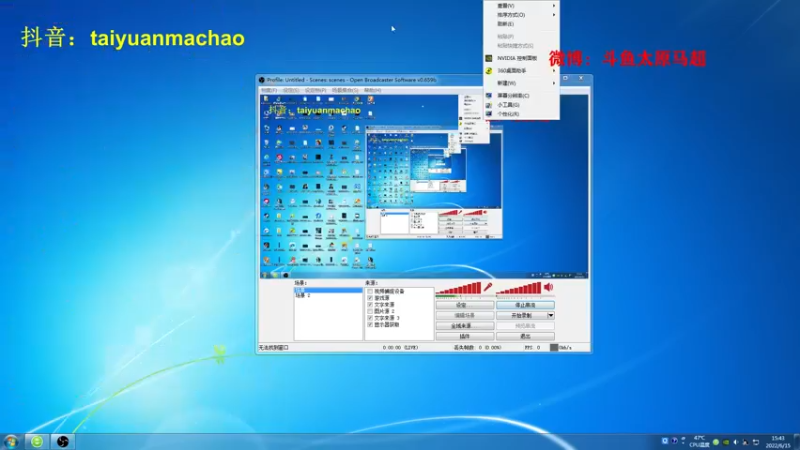Toggle the 显示器获取 source checkbox

[370, 324]
